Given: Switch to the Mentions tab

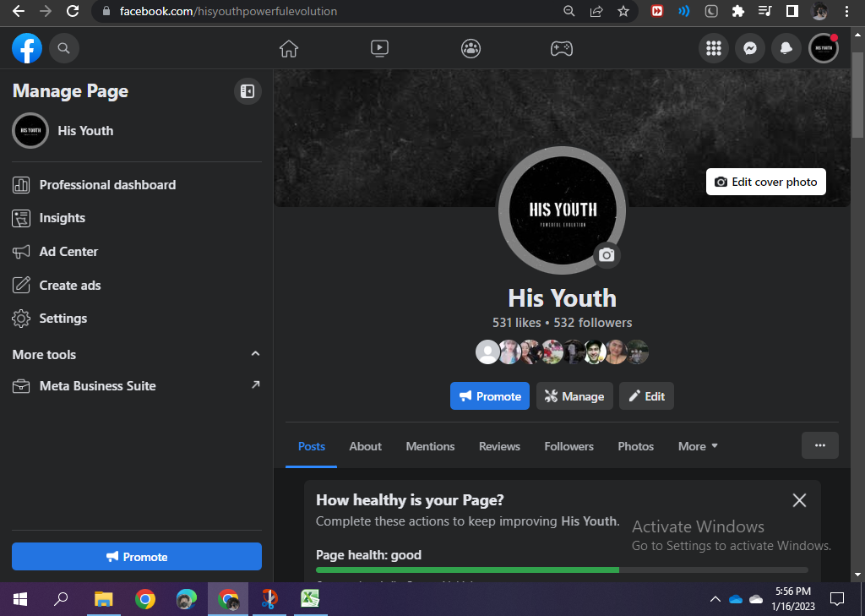Looking at the screenshot, I should click(430, 446).
